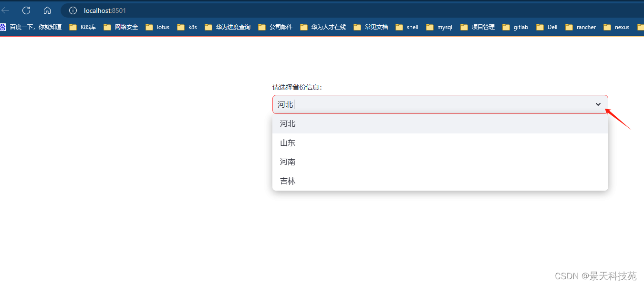Open the nexus bookmark folder
Viewport: 644px width, 285px height.
coord(616,27)
